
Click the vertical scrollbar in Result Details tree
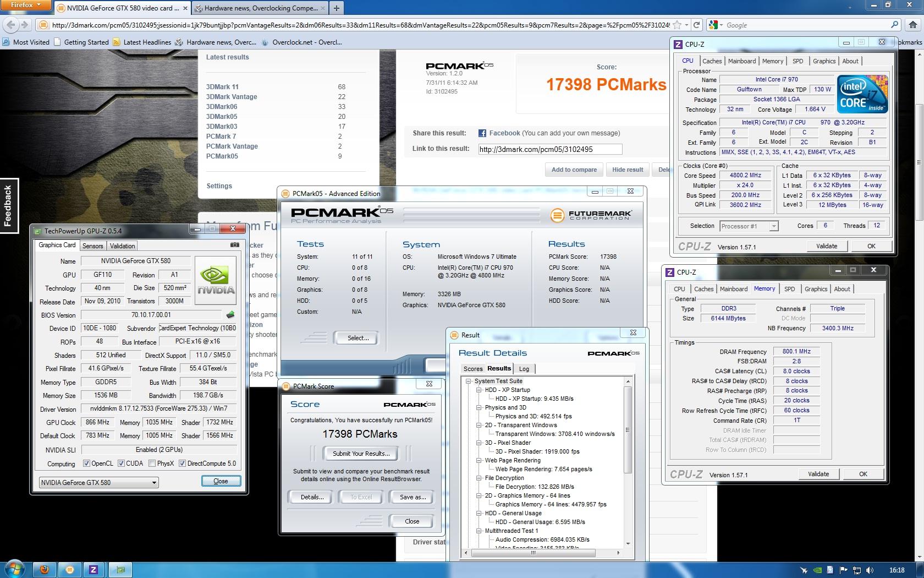(x=628, y=429)
